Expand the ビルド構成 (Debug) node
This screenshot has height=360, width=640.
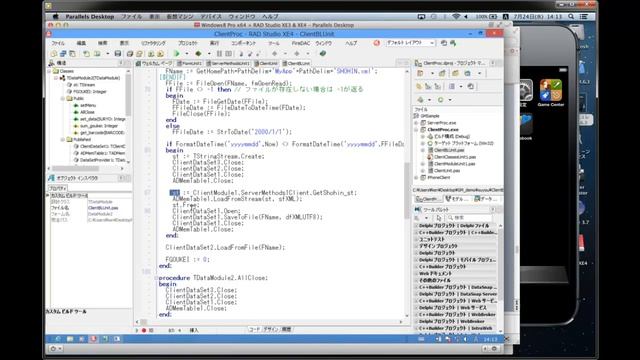click(423, 136)
